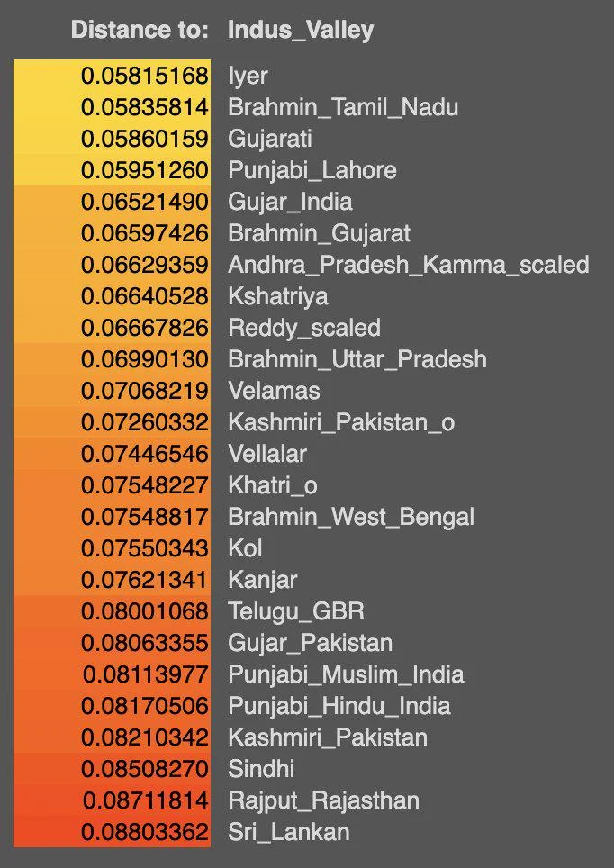Click the orange cell showing 0.07621341
This screenshot has height=868, width=614.
[x=144, y=580]
